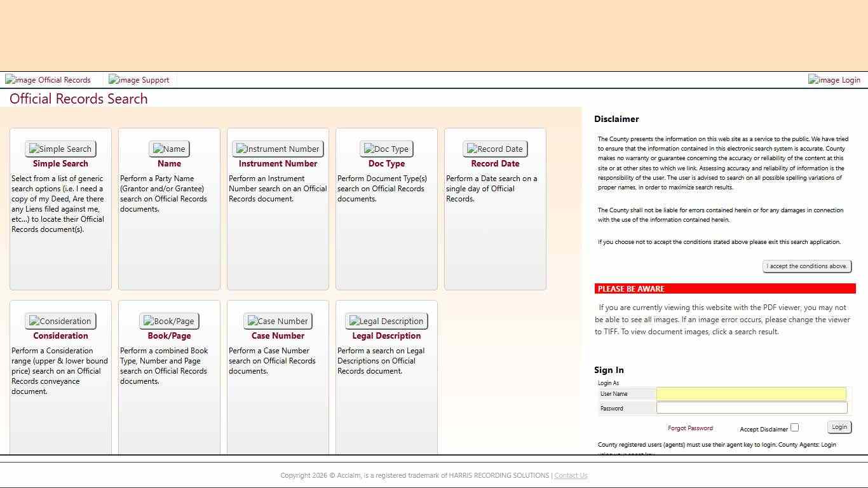The height and width of the screenshot is (488, 868).
Task: Open the Record Date search icon
Action: (495, 149)
